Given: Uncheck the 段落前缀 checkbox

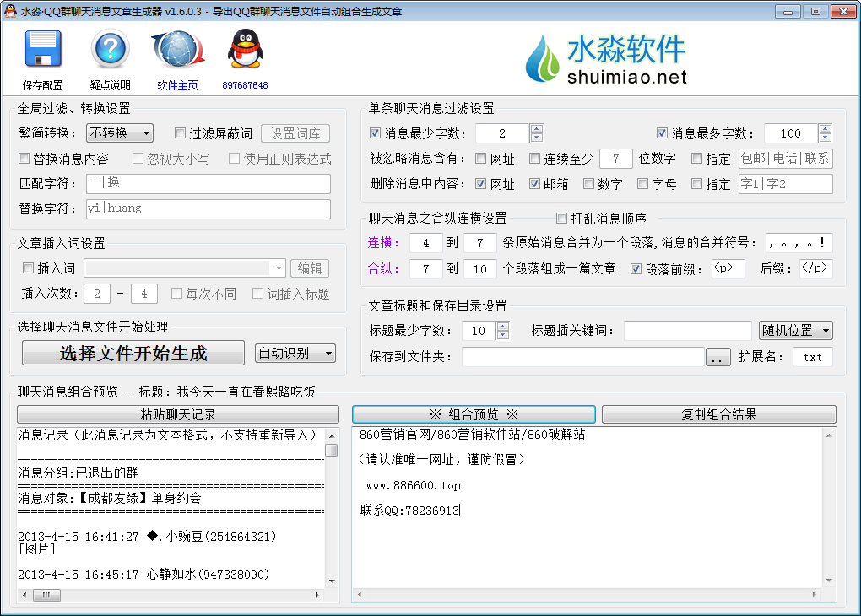Looking at the screenshot, I should pos(636,269).
